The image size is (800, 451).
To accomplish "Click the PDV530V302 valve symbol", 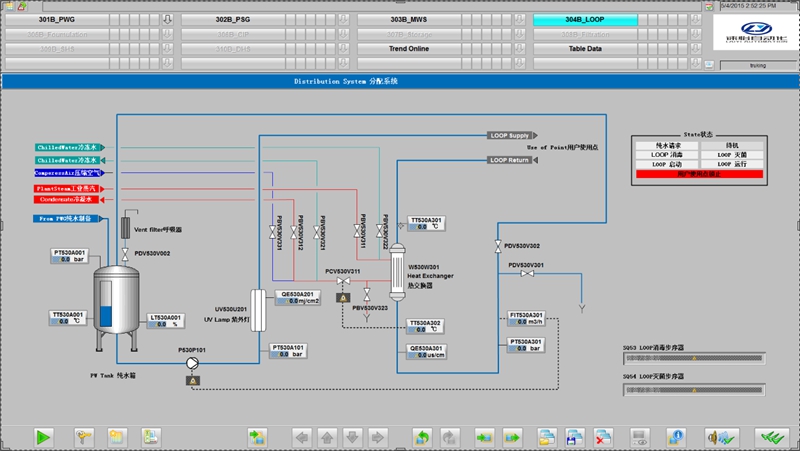I will point(497,246).
